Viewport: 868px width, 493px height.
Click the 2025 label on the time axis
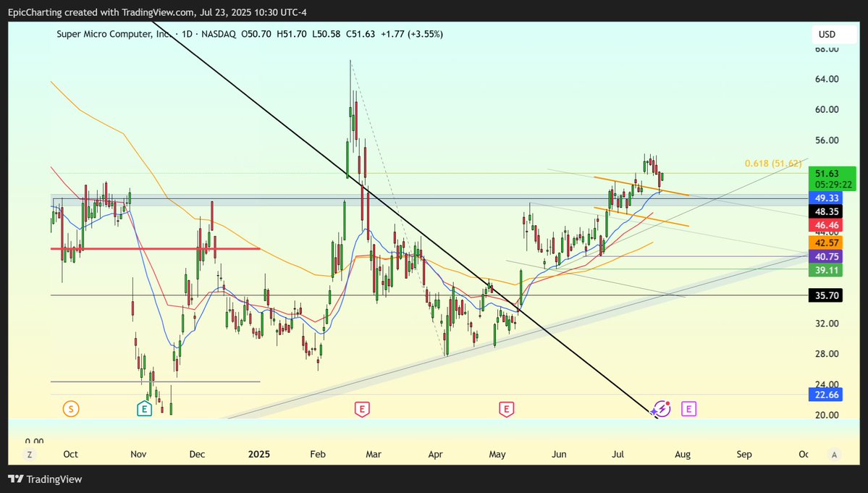pyautogui.click(x=259, y=454)
